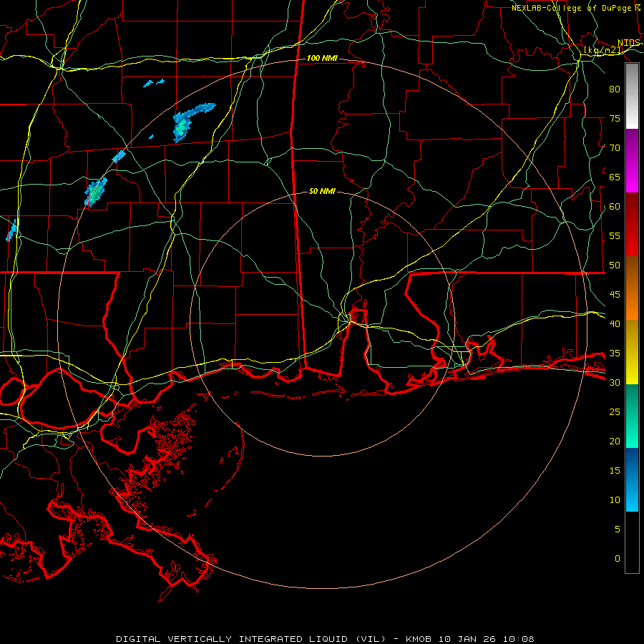Image resolution: width=644 pixels, height=644 pixels.
Task: Click the 75 value on the scale
Action: click(615, 118)
